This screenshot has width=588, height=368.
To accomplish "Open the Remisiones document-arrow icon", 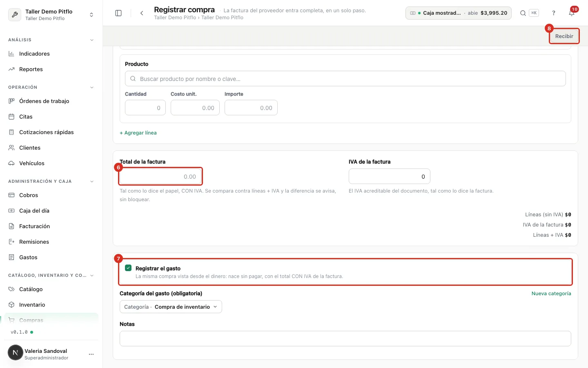I will [x=11, y=242].
